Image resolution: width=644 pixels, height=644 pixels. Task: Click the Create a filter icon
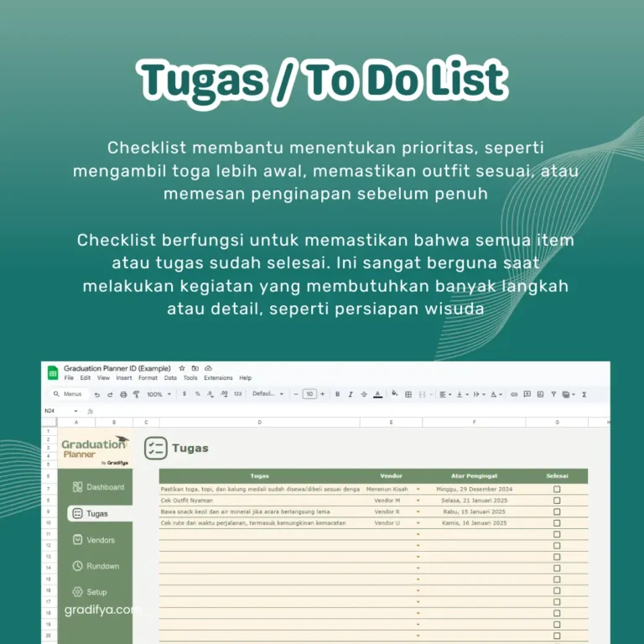(x=553, y=394)
